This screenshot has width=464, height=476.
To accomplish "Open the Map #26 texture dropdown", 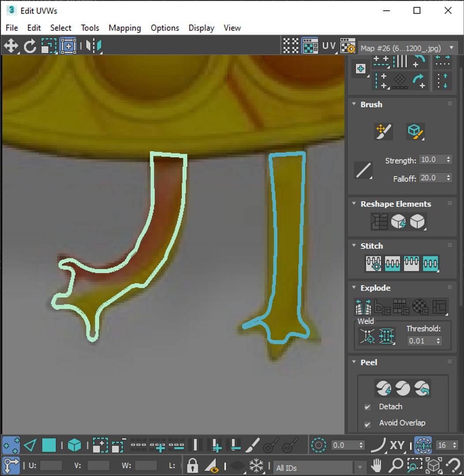I will pos(408,48).
